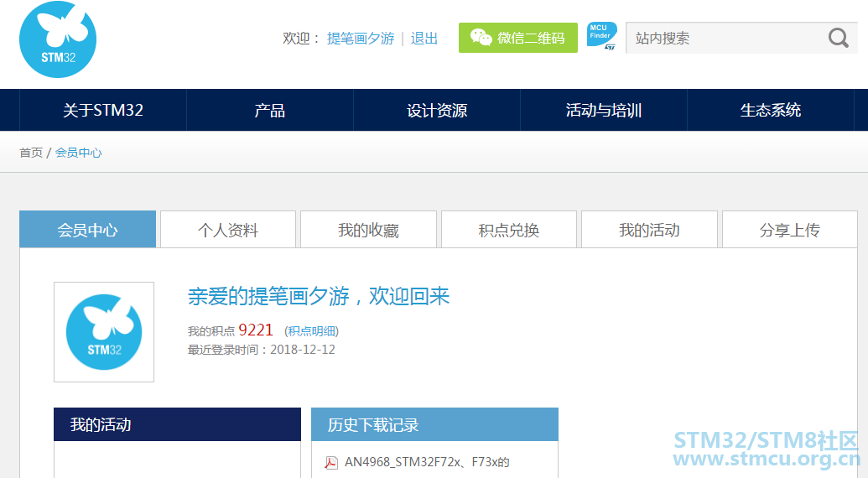Go to 首页 in breadcrumb
Screen dimensions: 868x478
pos(31,153)
